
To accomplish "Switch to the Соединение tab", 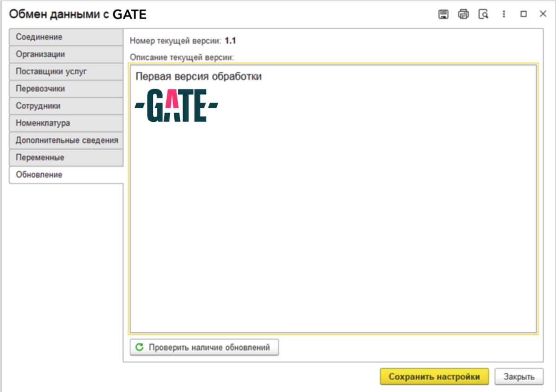I will coord(66,37).
